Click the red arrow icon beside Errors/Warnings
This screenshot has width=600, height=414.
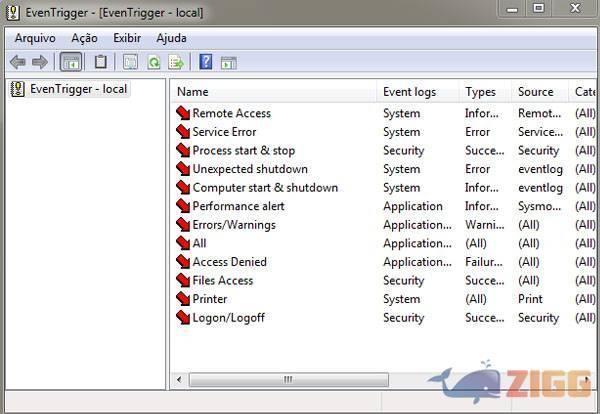(183, 225)
